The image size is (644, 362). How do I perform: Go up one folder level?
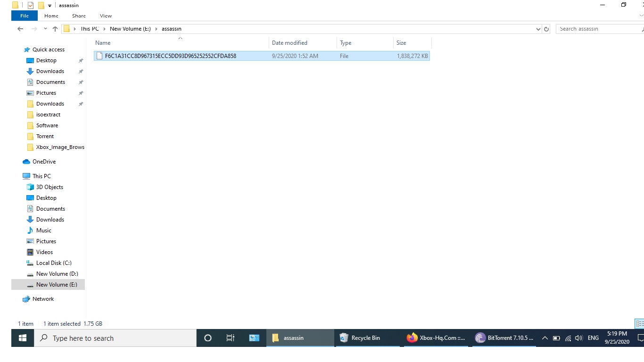click(55, 29)
